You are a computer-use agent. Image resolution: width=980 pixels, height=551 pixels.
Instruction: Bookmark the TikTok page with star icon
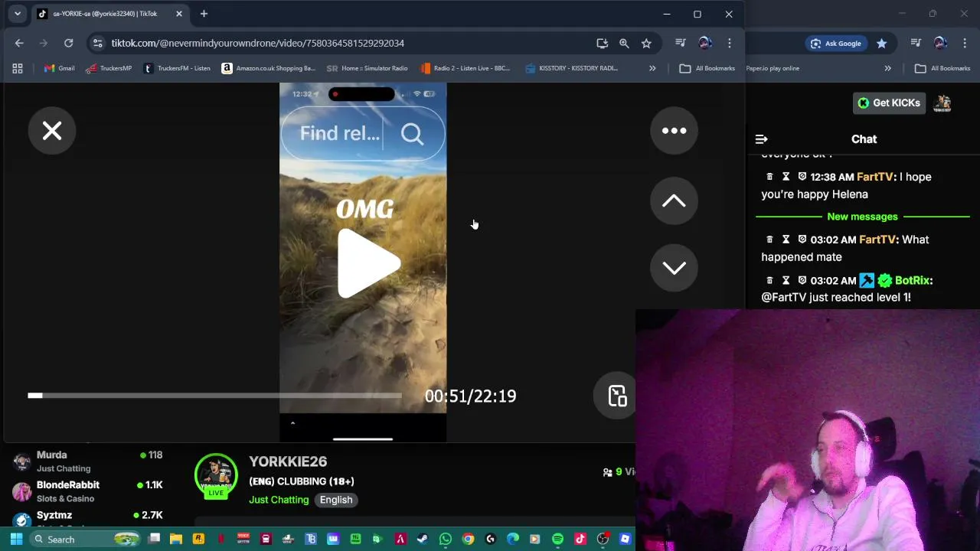click(646, 43)
